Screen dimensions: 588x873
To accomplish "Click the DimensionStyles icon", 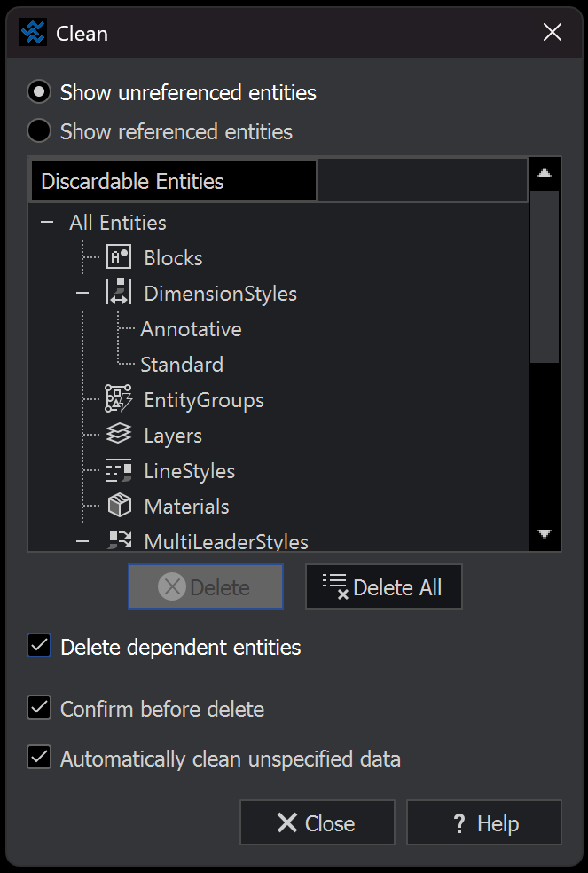I will pyautogui.click(x=118, y=292).
